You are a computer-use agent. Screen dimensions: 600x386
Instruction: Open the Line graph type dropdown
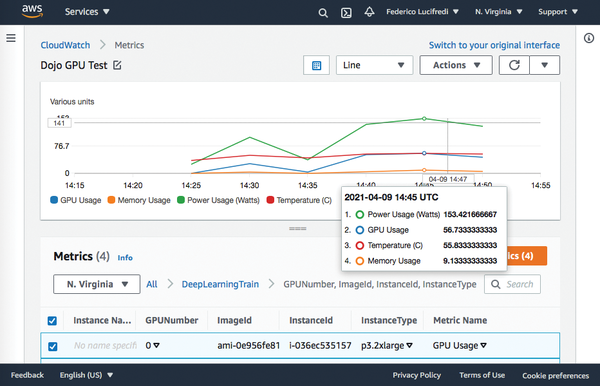375,65
